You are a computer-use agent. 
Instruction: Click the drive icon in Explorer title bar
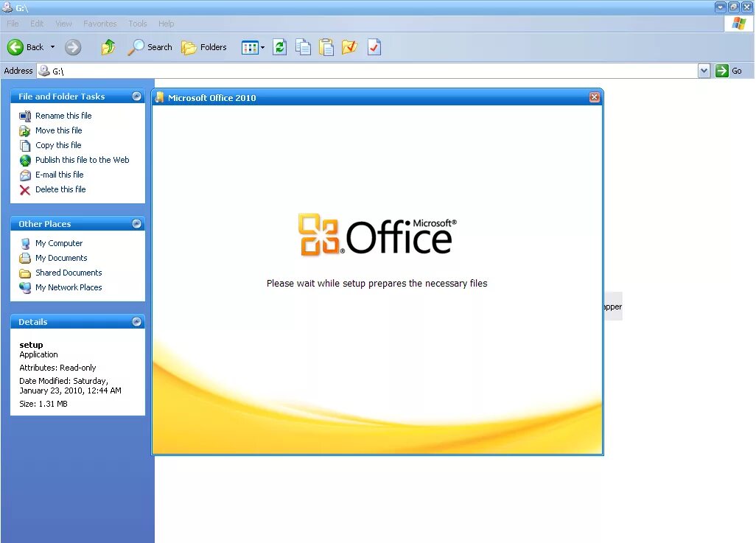[x=7, y=7]
